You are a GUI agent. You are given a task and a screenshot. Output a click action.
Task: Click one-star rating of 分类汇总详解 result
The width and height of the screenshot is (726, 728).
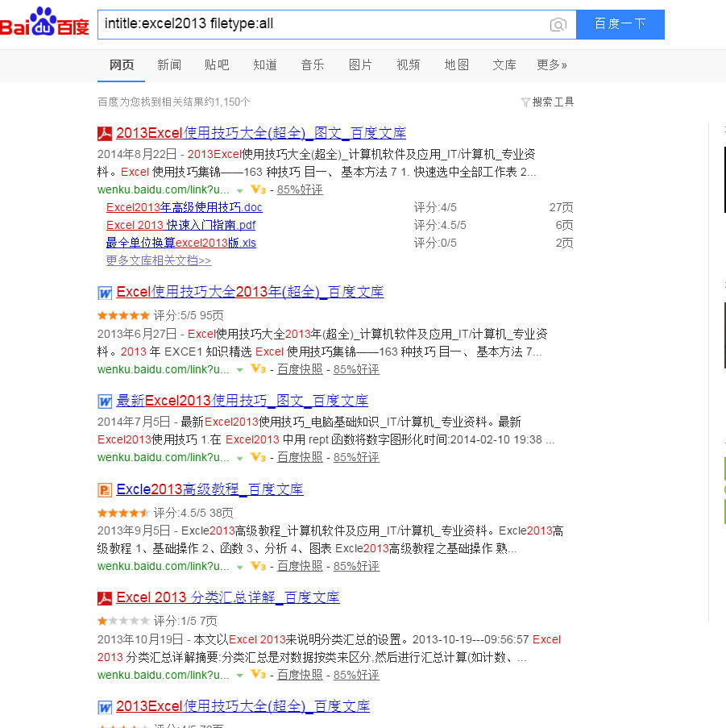click(123, 622)
